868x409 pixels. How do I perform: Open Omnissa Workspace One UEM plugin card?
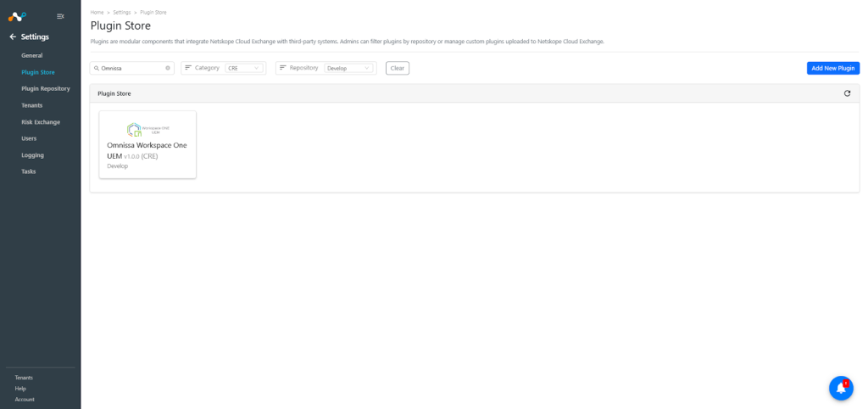pyautogui.click(x=147, y=144)
